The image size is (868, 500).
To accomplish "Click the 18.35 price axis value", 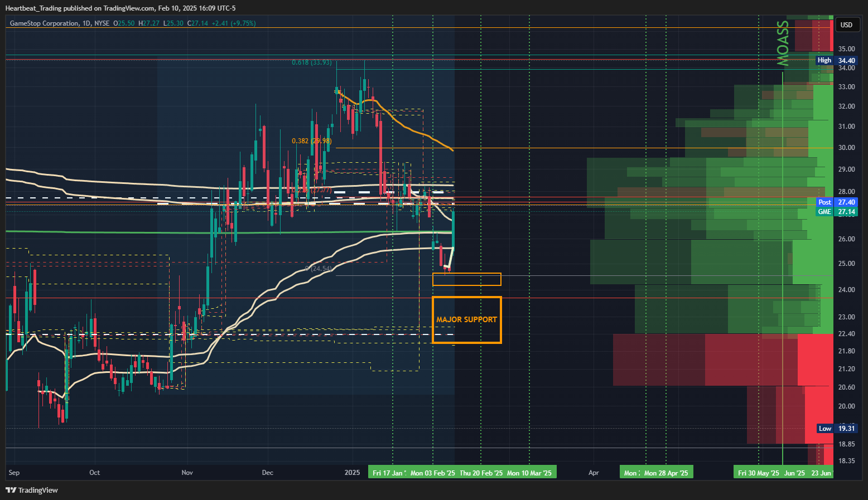I will (846, 461).
